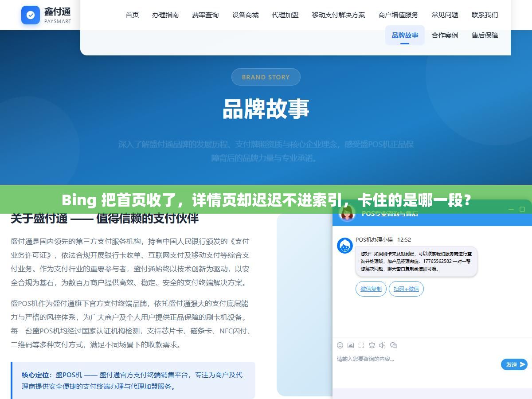Click the green Bing banner headline
The width and height of the screenshot is (532, 399).
[x=266, y=200]
